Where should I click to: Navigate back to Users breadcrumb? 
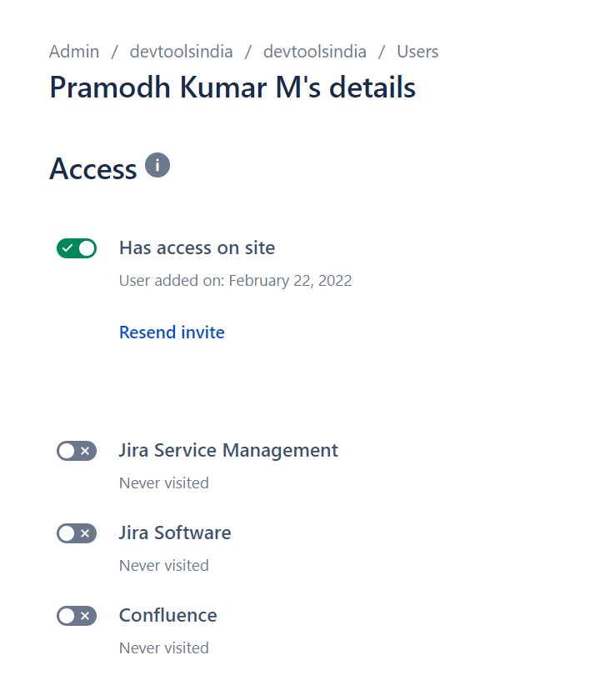tap(417, 52)
